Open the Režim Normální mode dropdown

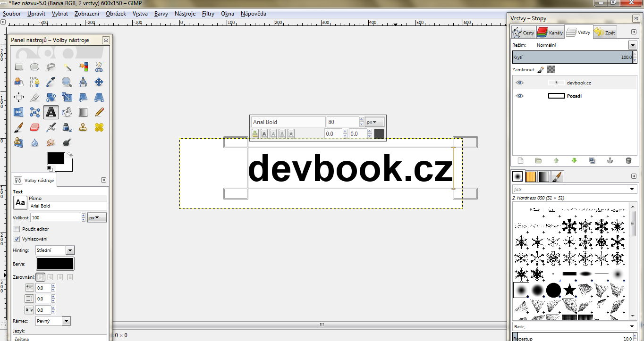click(633, 45)
